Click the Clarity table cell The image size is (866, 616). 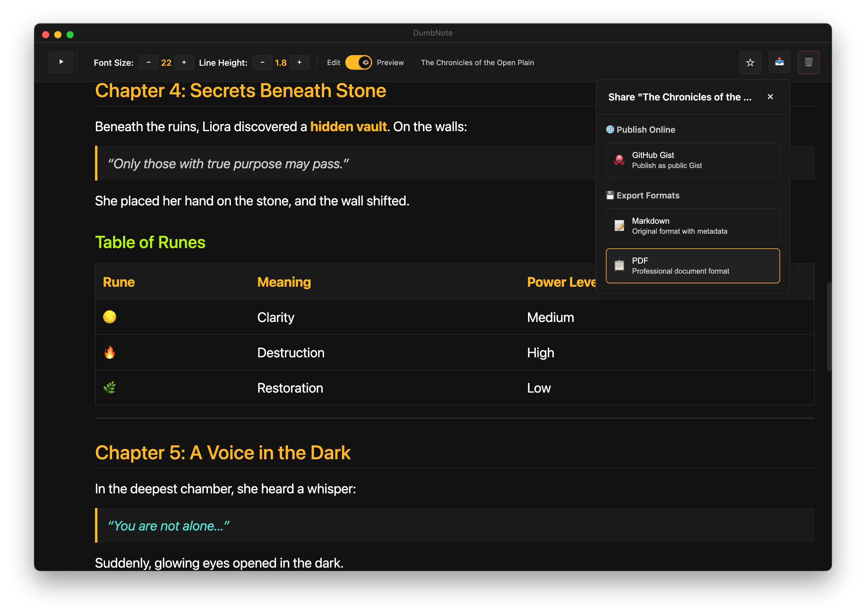(x=276, y=317)
